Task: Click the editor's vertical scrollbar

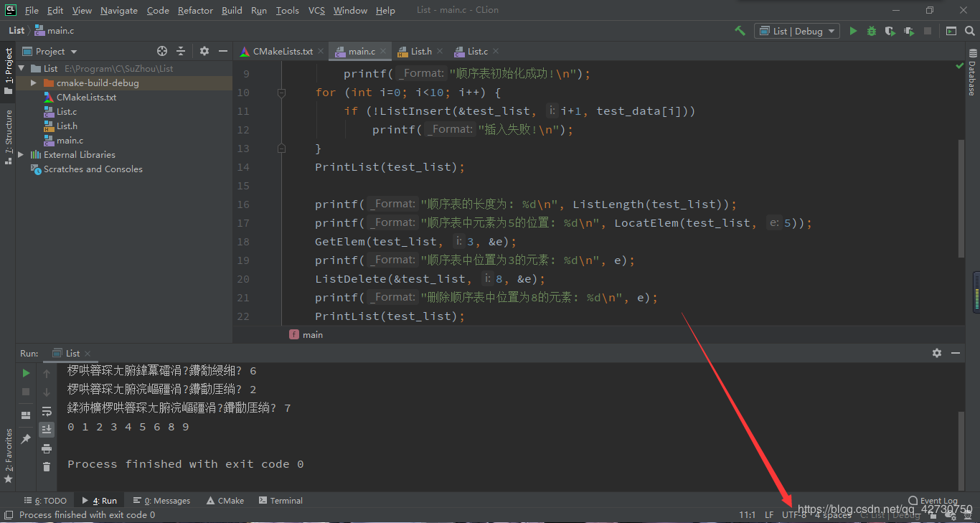Action: [x=961, y=197]
